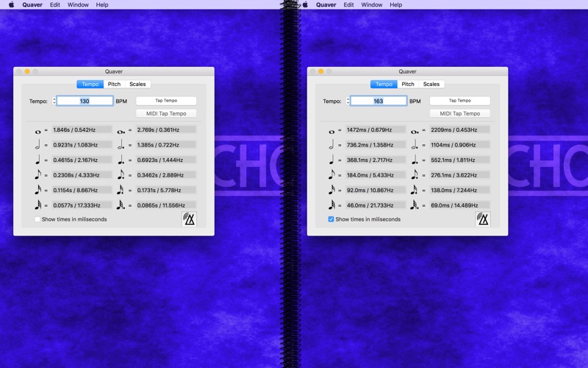Image resolution: width=588 pixels, height=368 pixels.
Task: Click value 0.0577s / 17.333Hz
Action: click(82, 205)
